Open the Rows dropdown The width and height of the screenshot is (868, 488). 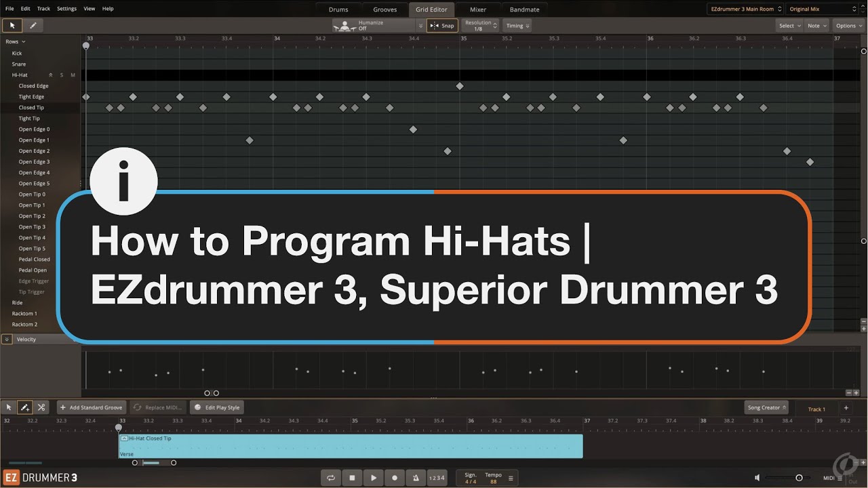pyautogui.click(x=16, y=41)
